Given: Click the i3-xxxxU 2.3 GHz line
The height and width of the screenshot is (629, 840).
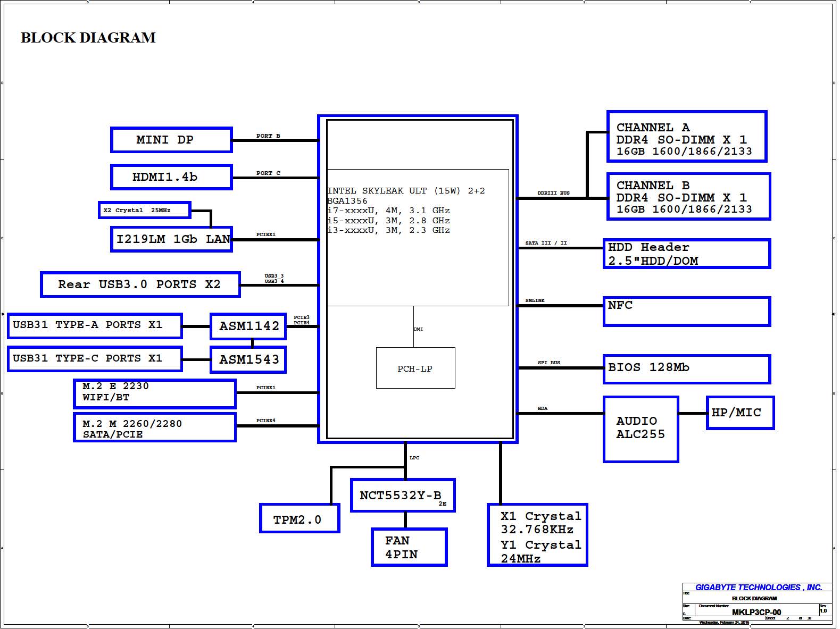Looking at the screenshot, I should click(x=388, y=230).
